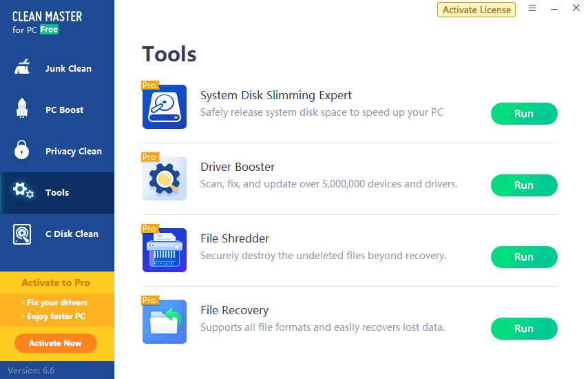Open the hamburger menu icon
The image size is (588, 379).
(532, 8)
